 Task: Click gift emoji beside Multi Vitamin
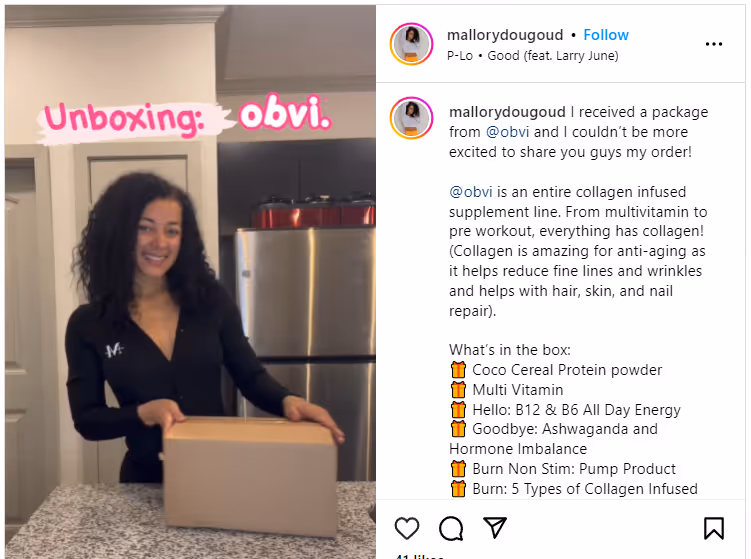point(458,389)
